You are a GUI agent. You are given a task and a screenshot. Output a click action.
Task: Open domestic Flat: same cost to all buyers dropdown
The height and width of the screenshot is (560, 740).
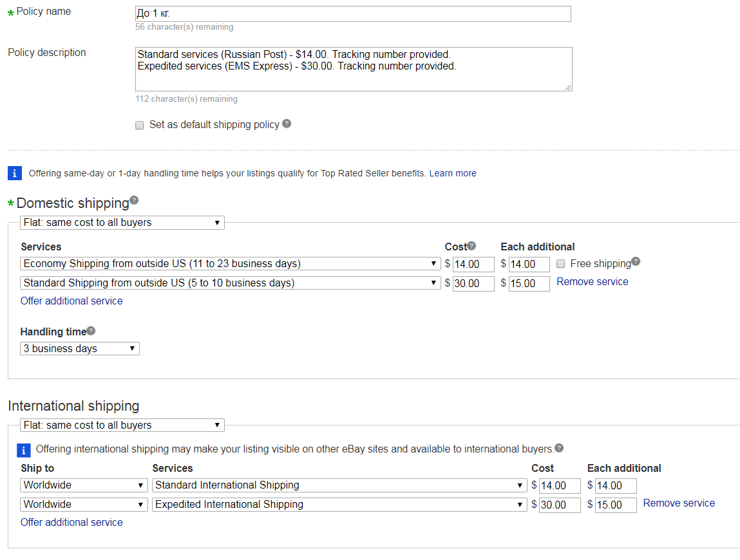(x=122, y=223)
